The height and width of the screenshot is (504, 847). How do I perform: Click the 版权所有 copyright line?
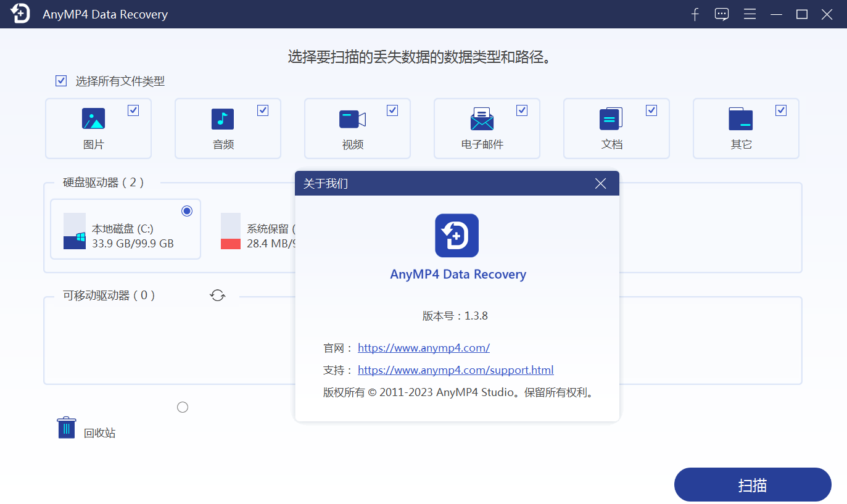point(459,392)
